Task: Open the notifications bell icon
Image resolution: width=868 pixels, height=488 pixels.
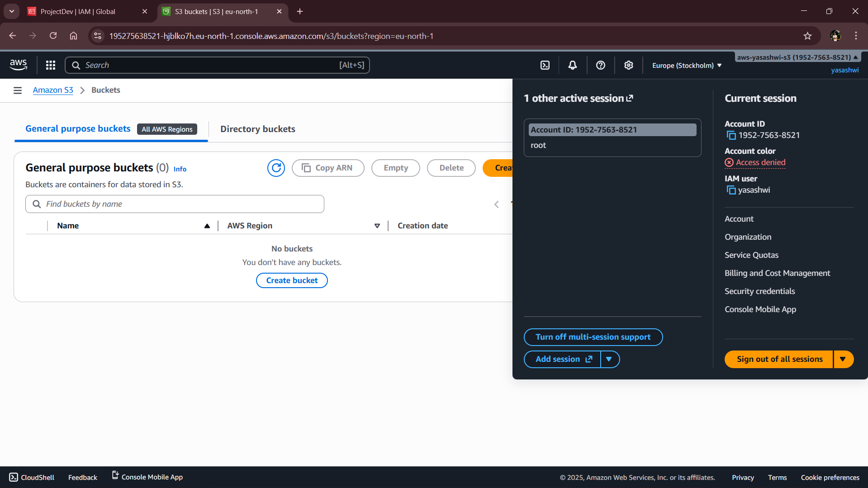Action: point(572,65)
